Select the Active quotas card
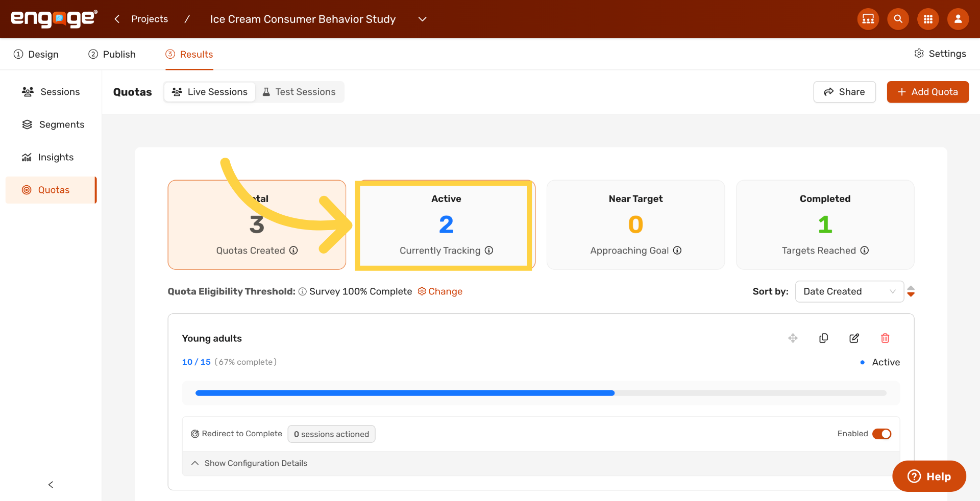 446,224
